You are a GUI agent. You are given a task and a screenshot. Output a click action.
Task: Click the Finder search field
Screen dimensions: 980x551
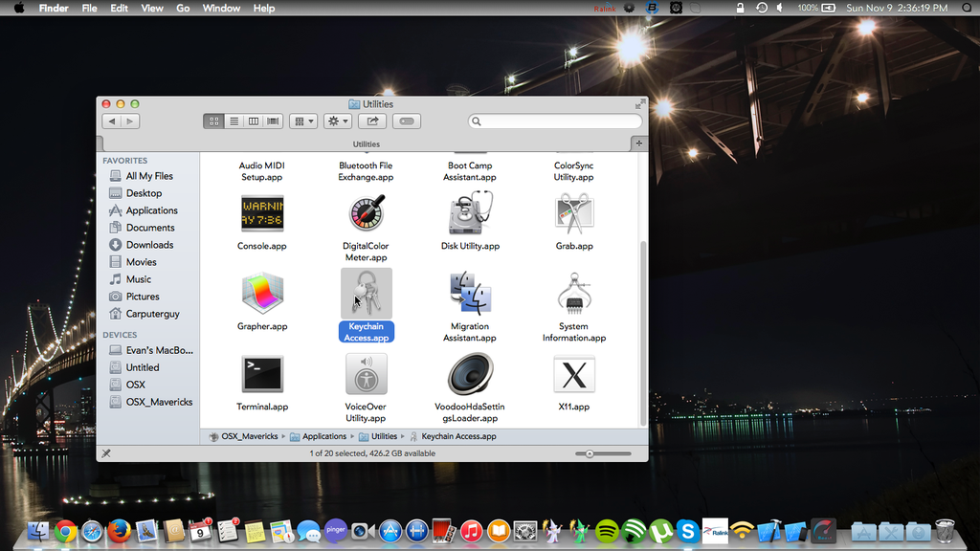555,121
